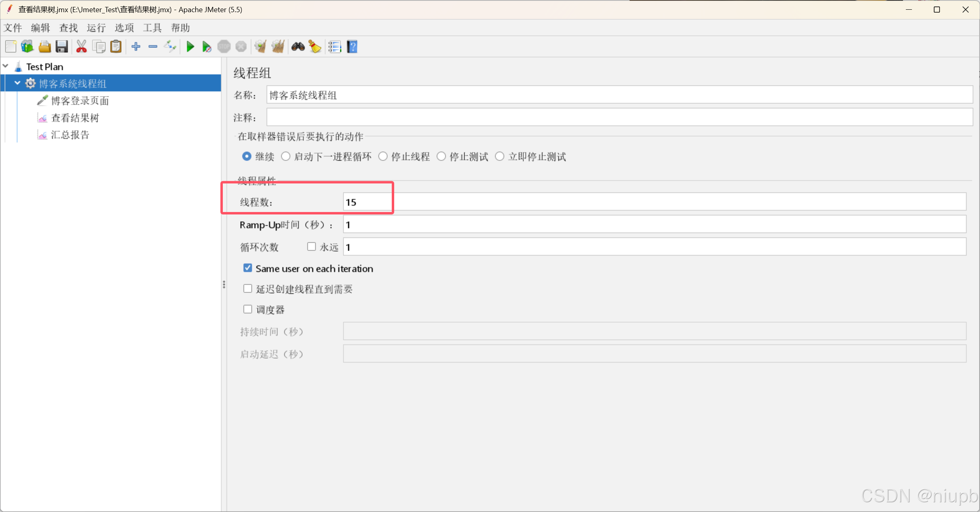Click the Save test plan floppy icon

point(62,47)
